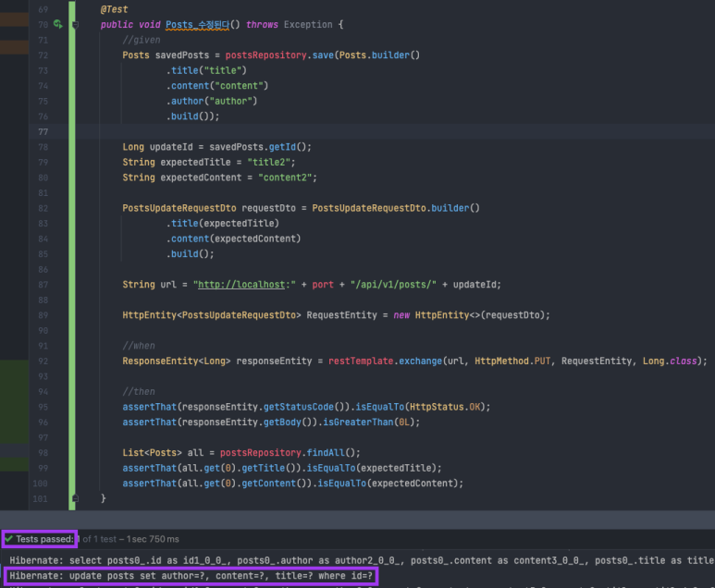The width and height of the screenshot is (715, 588).
Task: Click the green check icon beside Tests passed
Action: [8, 539]
